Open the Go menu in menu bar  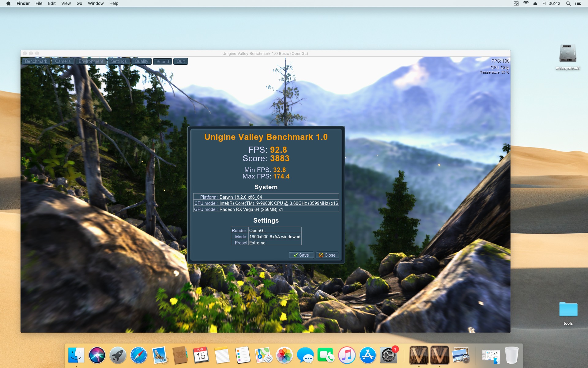pyautogui.click(x=79, y=3)
